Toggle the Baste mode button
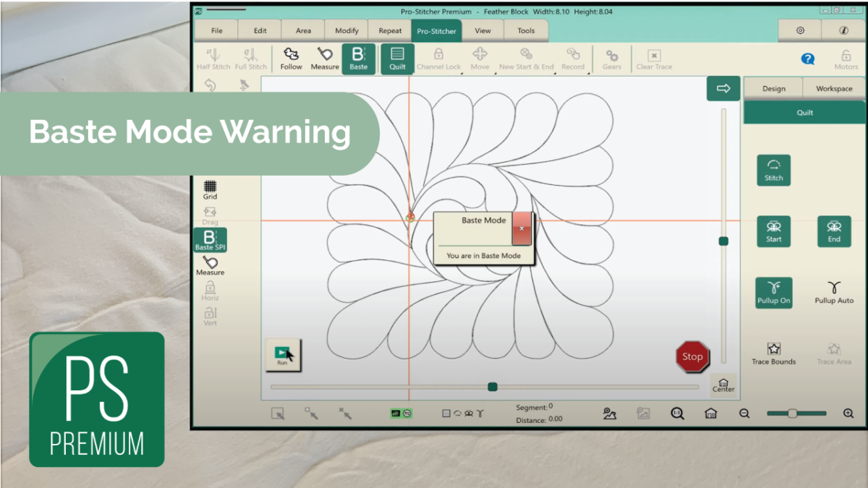 tap(358, 58)
